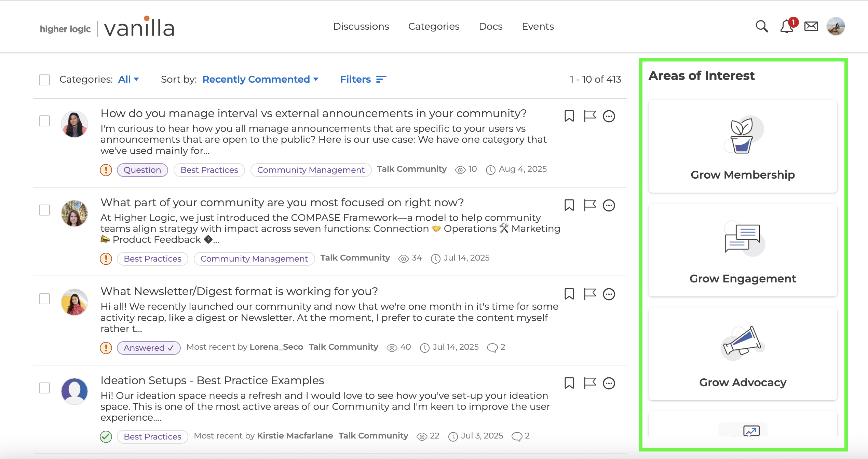Flag the Ideation Setups discussion
This screenshot has height=459, width=868.
click(x=590, y=383)
